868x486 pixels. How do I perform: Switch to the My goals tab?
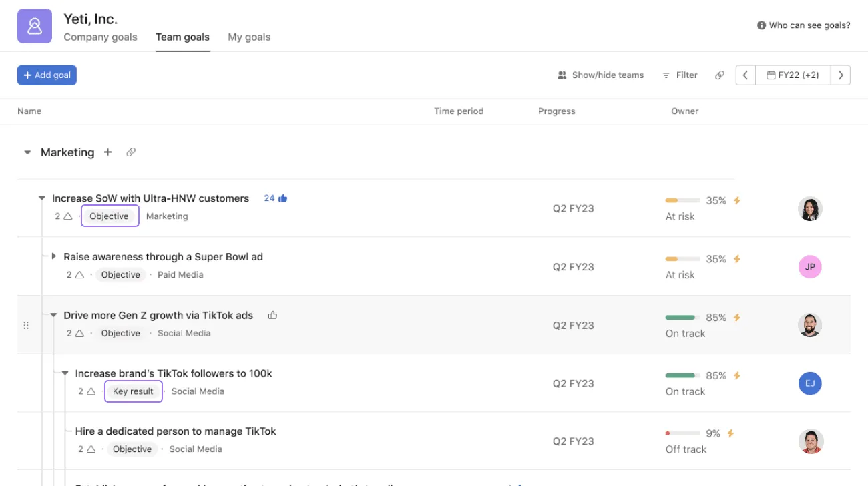(248, 37)
